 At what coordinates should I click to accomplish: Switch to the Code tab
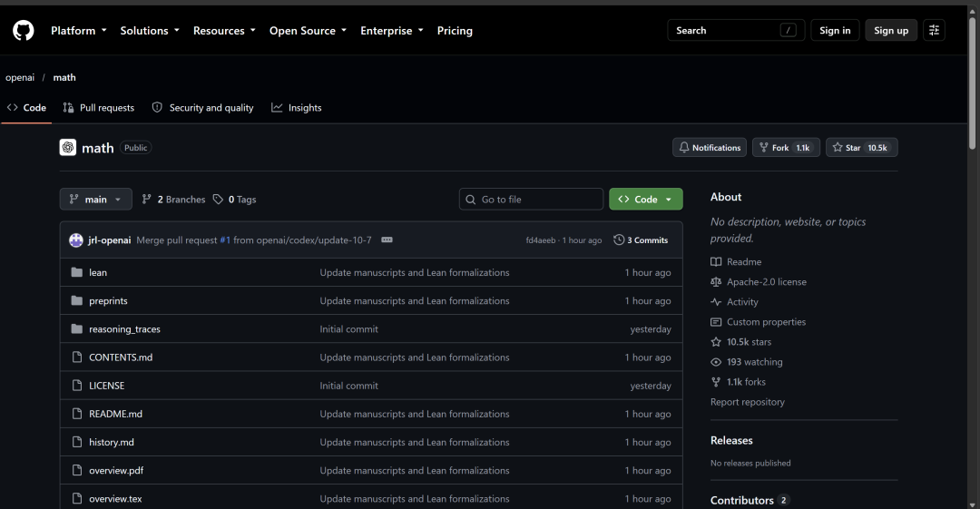(x=26, y=108)
